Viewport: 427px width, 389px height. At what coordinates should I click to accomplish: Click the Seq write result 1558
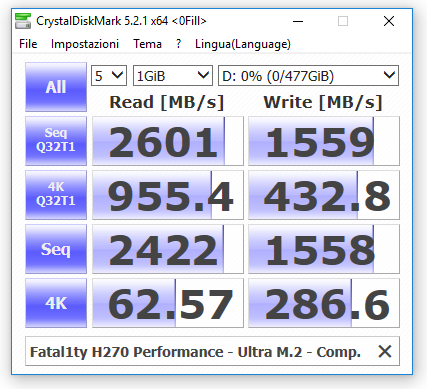tap(324, 249)
